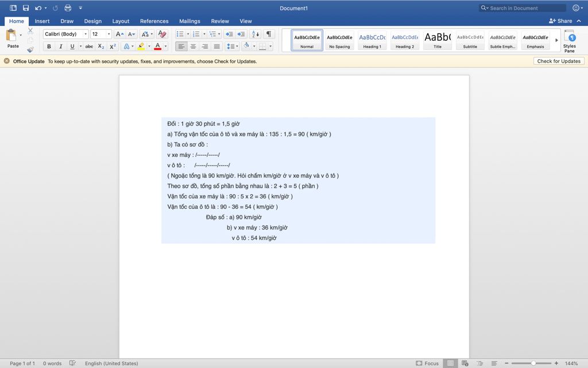Increase font size with the large A icon
Image resolution: width=588 pixels, height=368 pixels.
[119, 34]
